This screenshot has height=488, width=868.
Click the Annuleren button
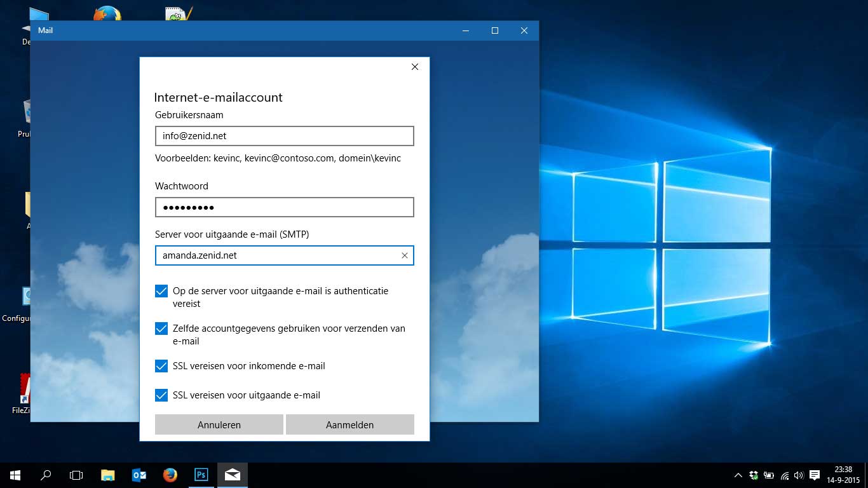[x=219, y=424]
